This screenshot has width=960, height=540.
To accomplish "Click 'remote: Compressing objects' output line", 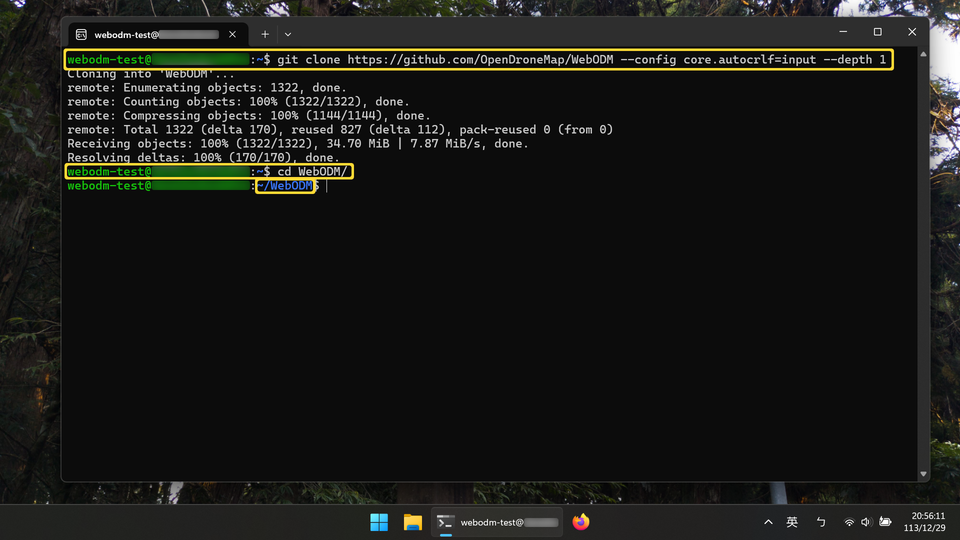I will click(249, 116).
